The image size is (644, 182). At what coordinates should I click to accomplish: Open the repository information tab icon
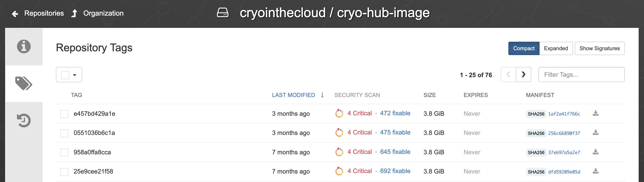[x=24, y=47]
